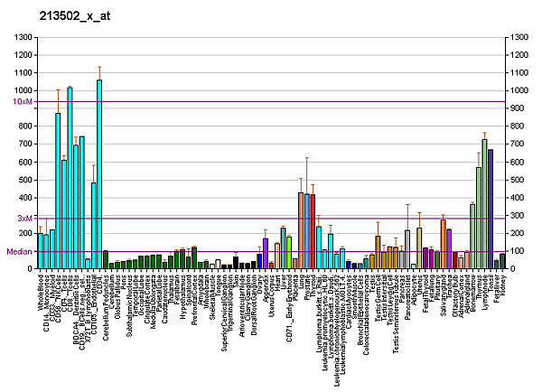Click the 10xM threshold label

(23, 102)
